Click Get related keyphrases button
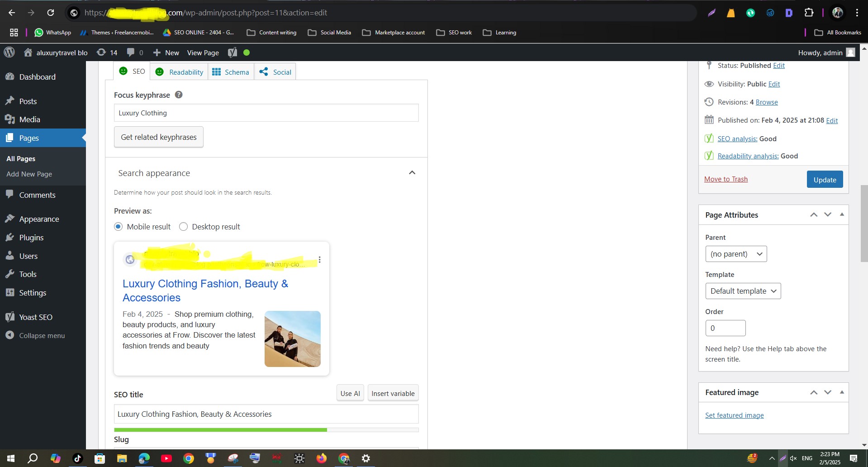Image resolution: width=868 pixels, height=467 pixels. pos(159,137)
